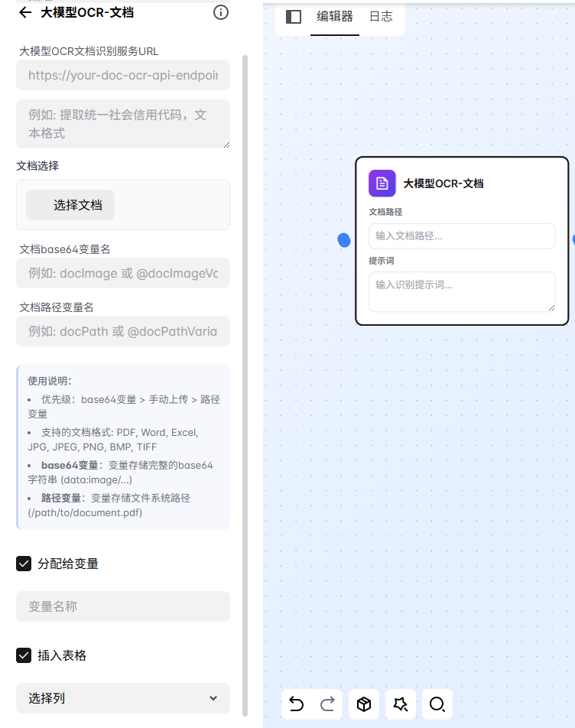Click the node's 输入文档路径 field

(462, 236)
